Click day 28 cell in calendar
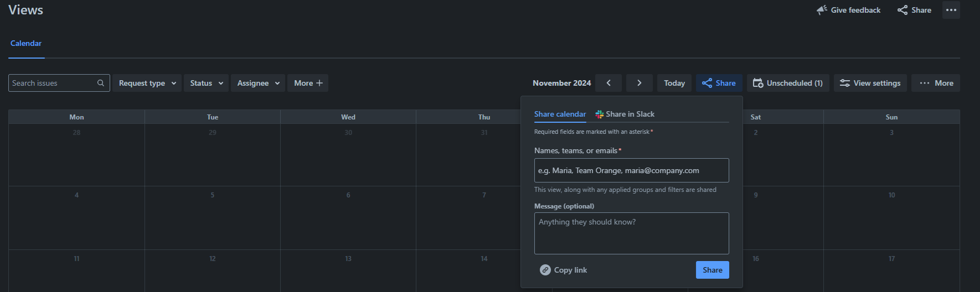 click(x=76, y=155)
